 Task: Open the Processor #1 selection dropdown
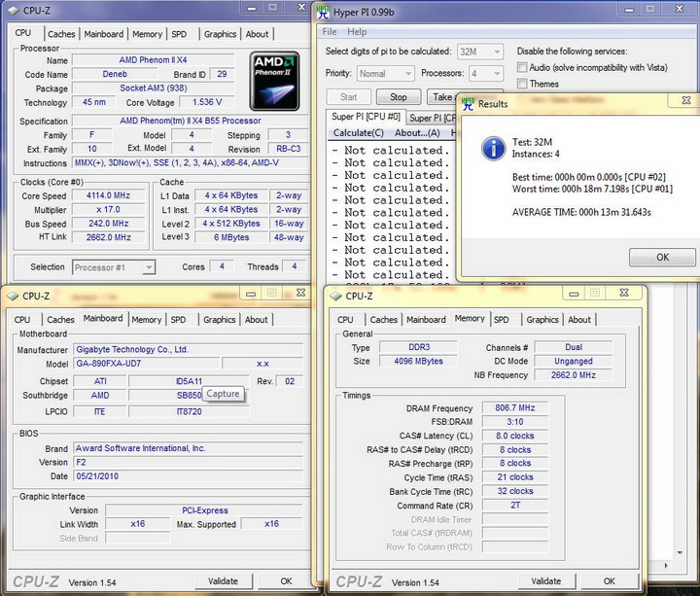coord(114,267)
